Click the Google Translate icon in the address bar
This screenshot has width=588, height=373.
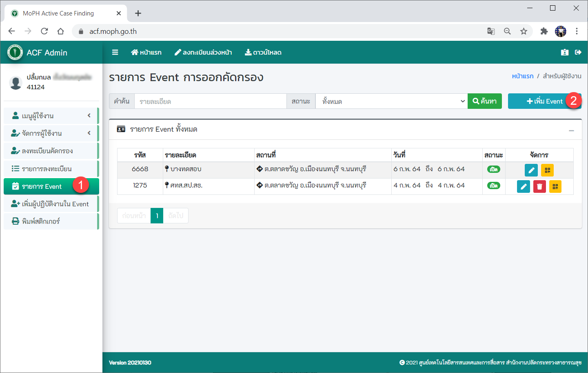tap(491, 31)
